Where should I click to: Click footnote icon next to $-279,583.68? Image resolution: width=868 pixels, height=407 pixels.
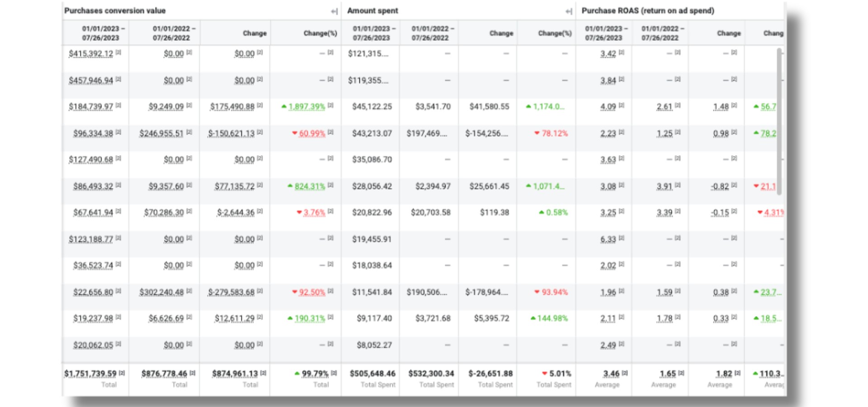pos(260,291)
